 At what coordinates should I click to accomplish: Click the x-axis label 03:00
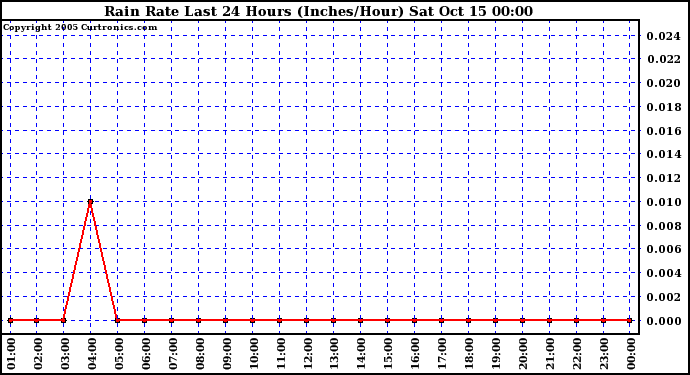(65, 354)
